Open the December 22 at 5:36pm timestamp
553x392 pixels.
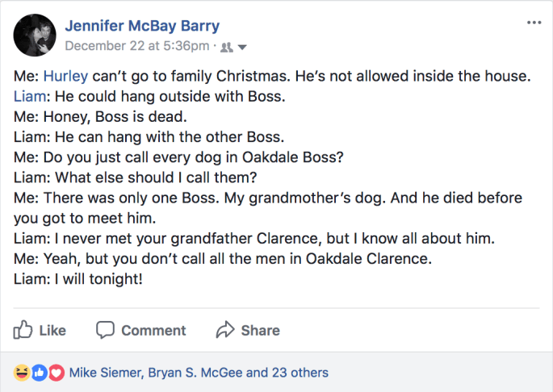click(137, 46)
